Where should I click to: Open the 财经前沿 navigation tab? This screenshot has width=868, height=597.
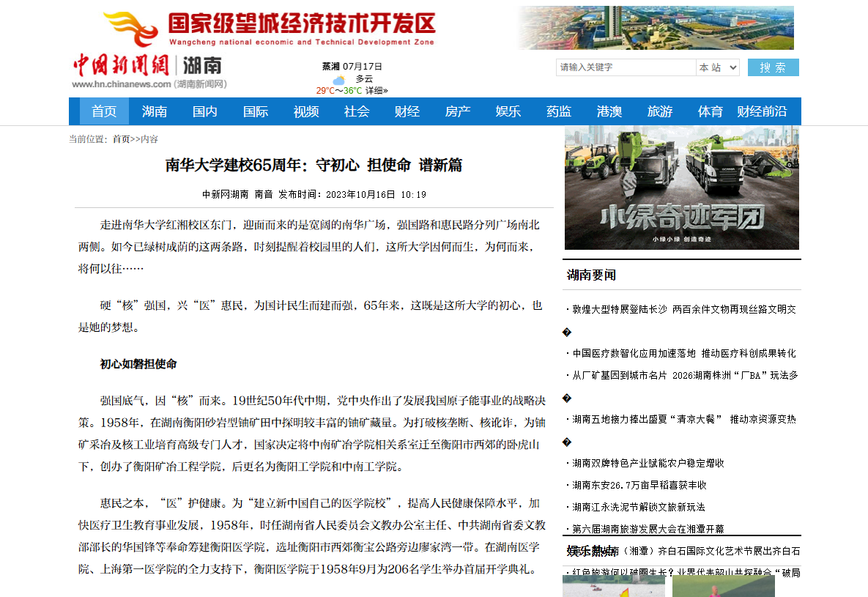[762, 111]
